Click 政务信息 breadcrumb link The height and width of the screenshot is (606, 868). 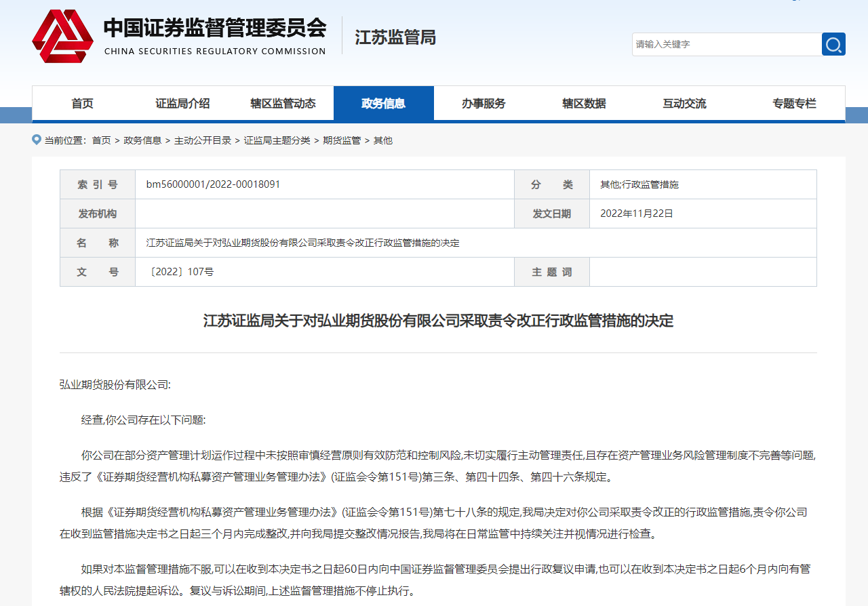142,140
